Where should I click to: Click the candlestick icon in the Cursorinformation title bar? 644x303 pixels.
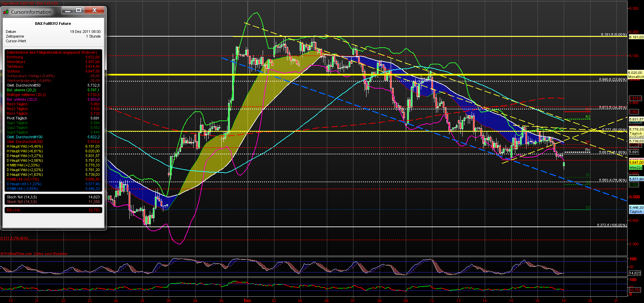[x=6, y=11]
